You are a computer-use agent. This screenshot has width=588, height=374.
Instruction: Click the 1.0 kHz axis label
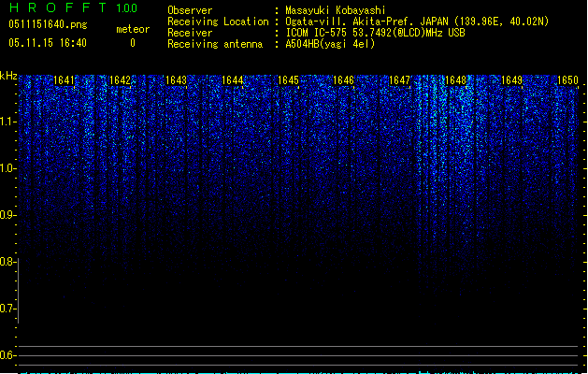coord(7,168)
